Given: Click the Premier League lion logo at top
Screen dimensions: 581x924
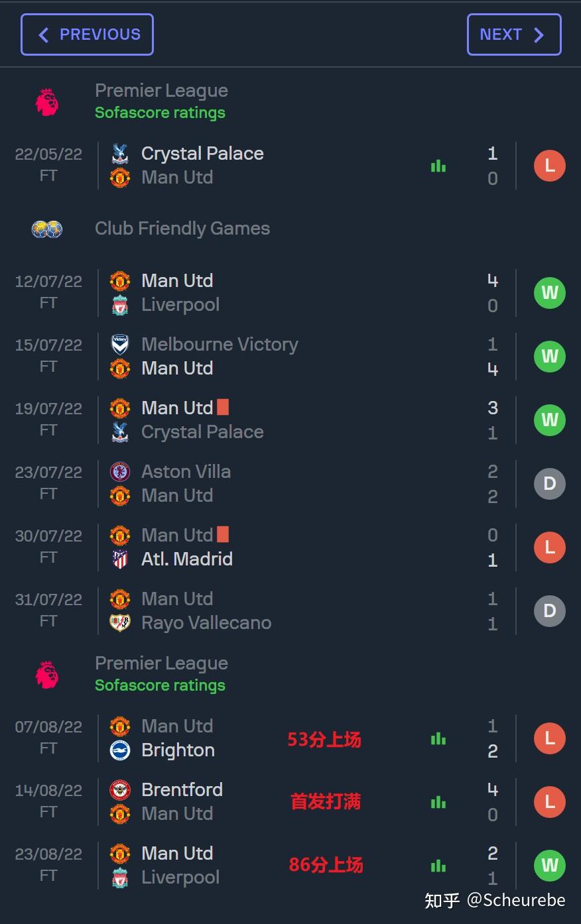Looking at the screenshot, I should pos(47,102).
